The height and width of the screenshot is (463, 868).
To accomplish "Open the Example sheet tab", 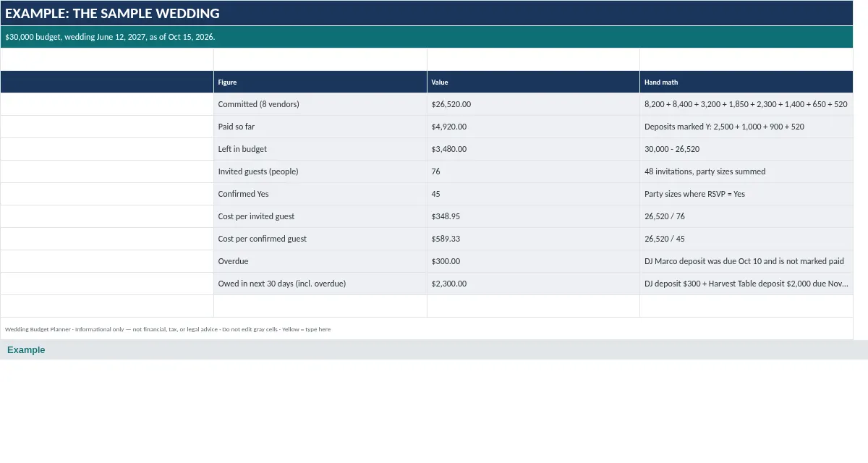I will click(x=26, y=350).
